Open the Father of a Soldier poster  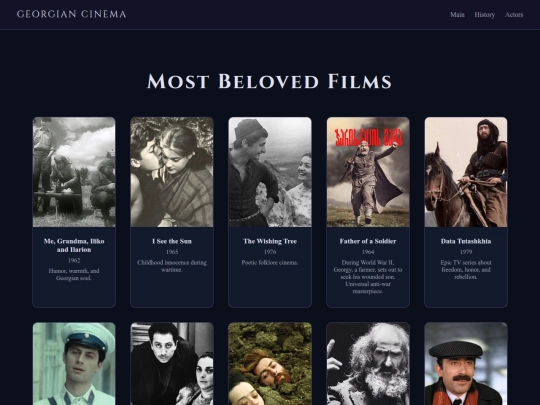[x=368, y=172]
